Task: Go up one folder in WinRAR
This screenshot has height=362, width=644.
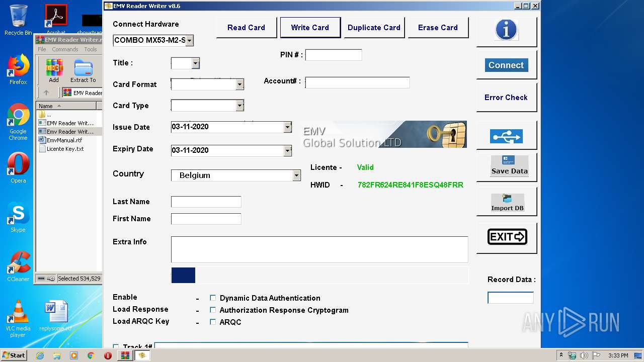Action: [46, 93]
